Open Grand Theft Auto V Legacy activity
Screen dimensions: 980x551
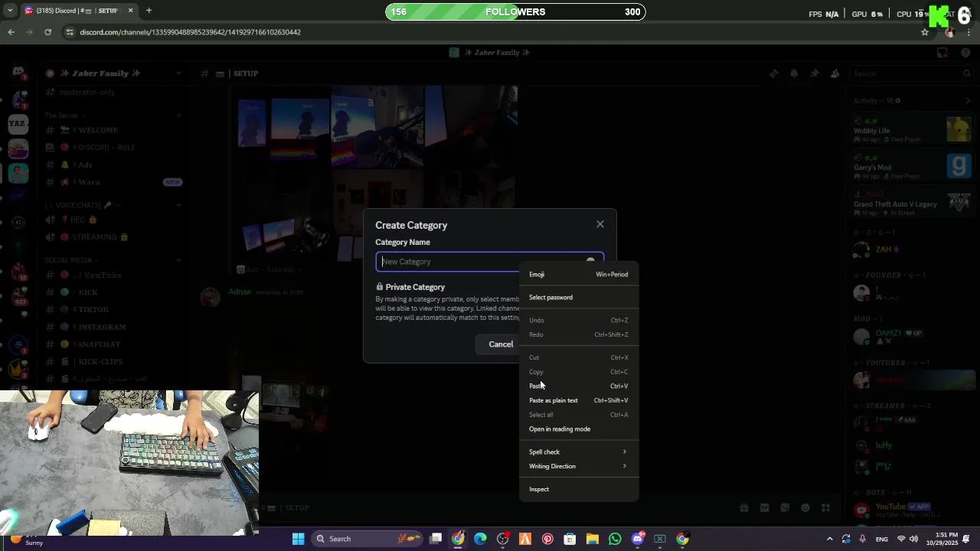(x=911, y=204)
